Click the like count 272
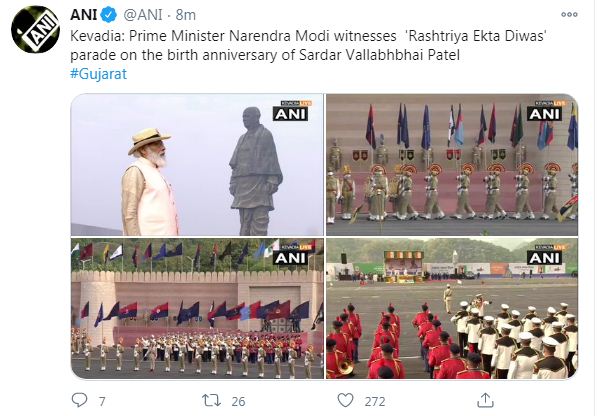599x416 pixels. [375, 401]
